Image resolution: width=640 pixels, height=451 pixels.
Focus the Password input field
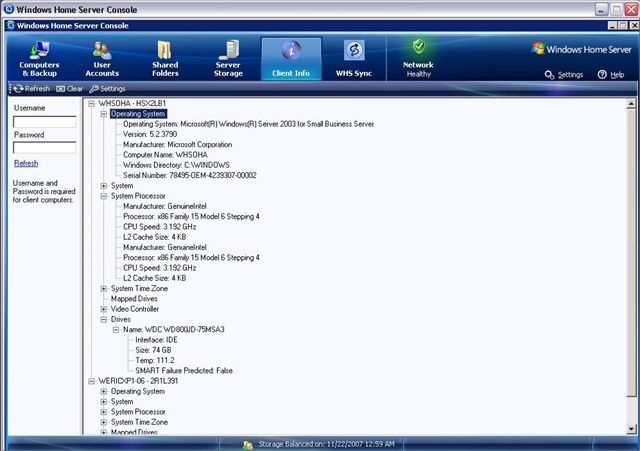click(x=44, y=147)
